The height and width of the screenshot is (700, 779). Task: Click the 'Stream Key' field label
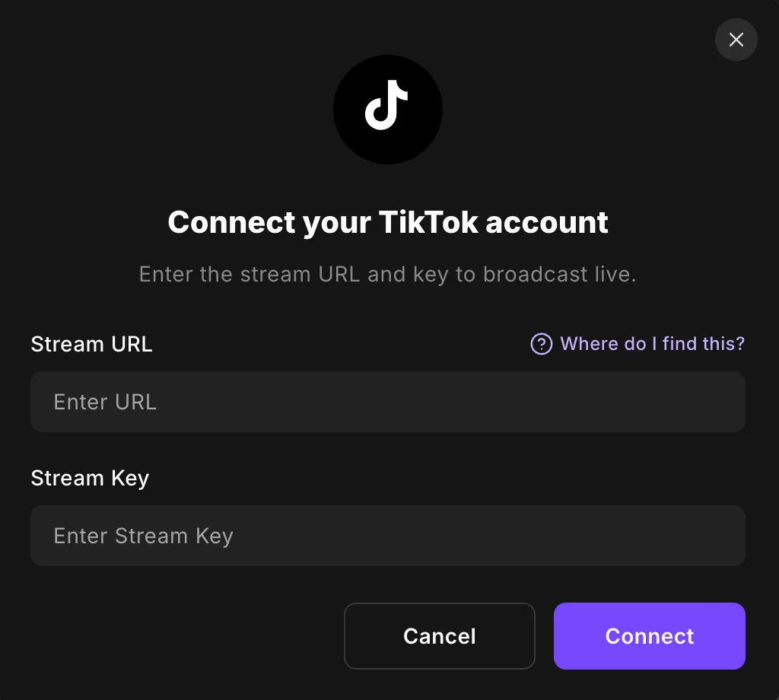click(x=90, y=478)
